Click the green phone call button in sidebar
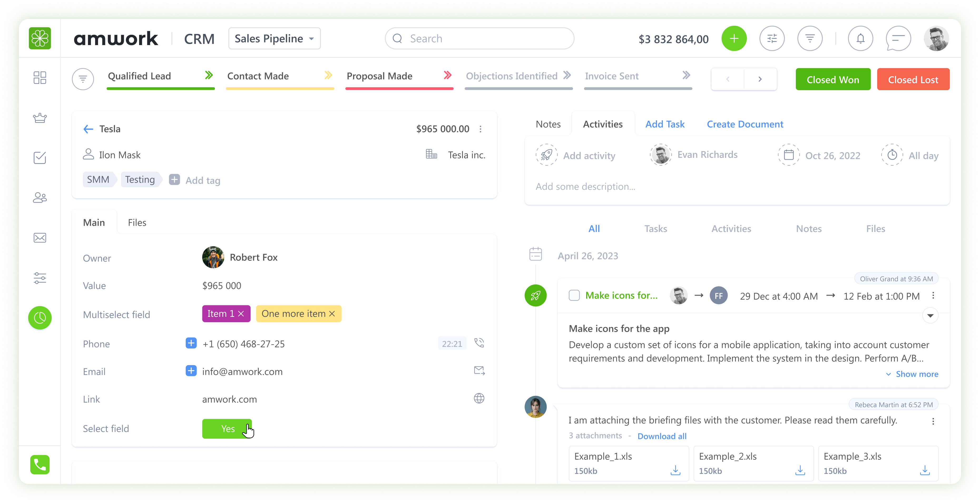This screenshot has height=503, width=980. point(40,465)
